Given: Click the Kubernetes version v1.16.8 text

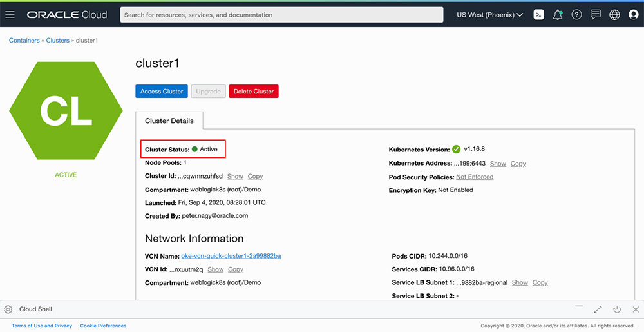Looking at the screenshot, I should (475, 149).
